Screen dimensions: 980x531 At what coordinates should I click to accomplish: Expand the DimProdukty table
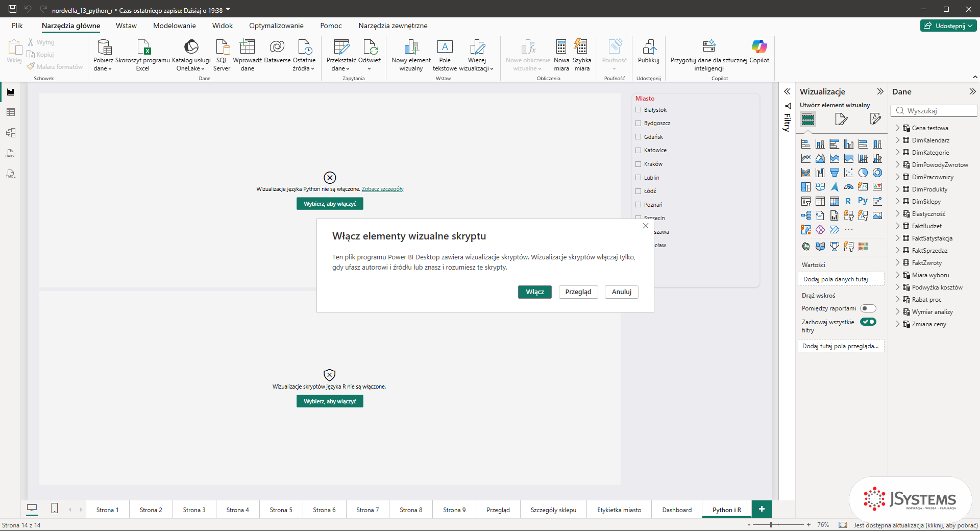click(898, 189)
